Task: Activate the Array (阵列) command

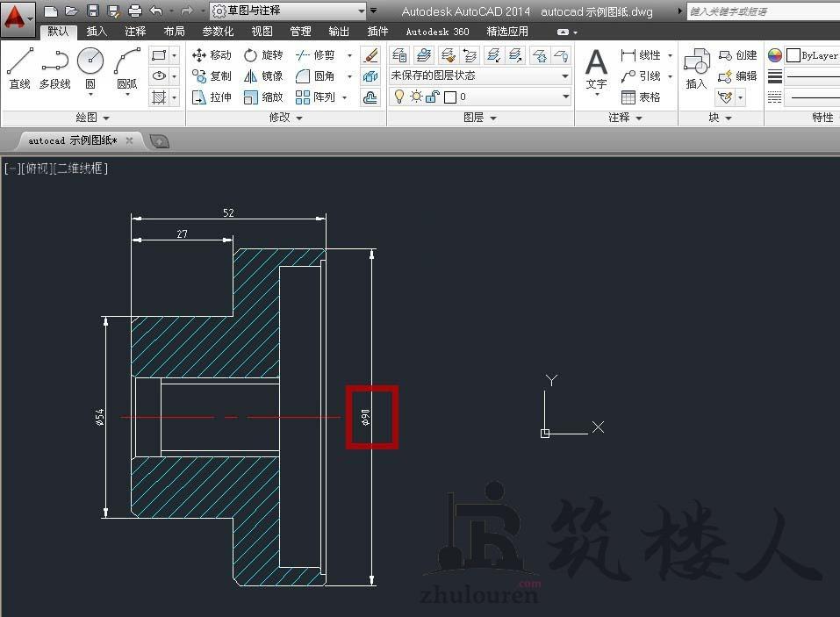Action: pos(315,97)
